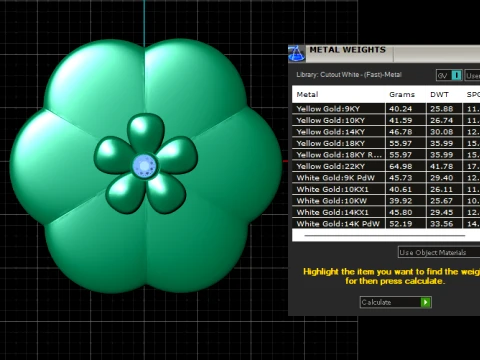Click the Metal Weights scale icon
Viewport: 480px width, 360px height.
pos(296,54)
